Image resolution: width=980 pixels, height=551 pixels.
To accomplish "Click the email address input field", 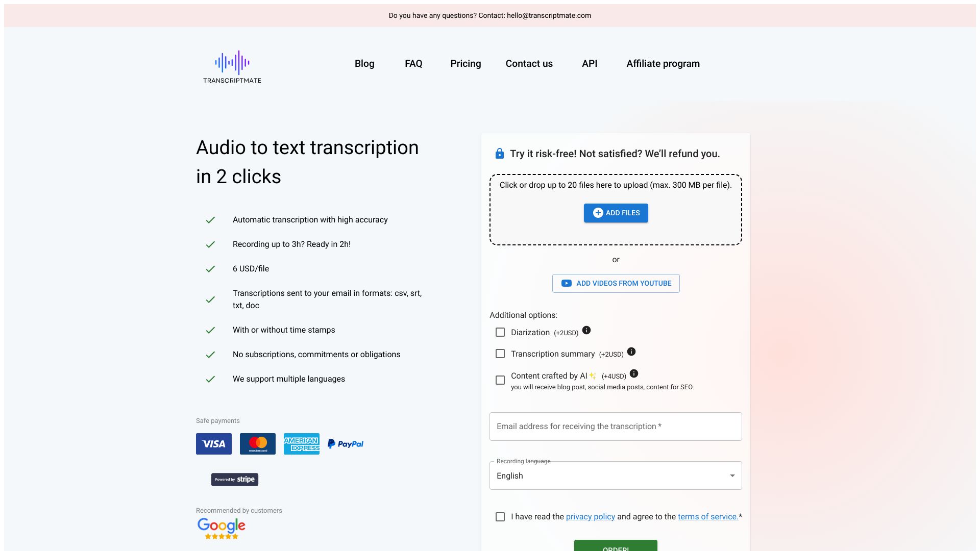I will [615, 427].
